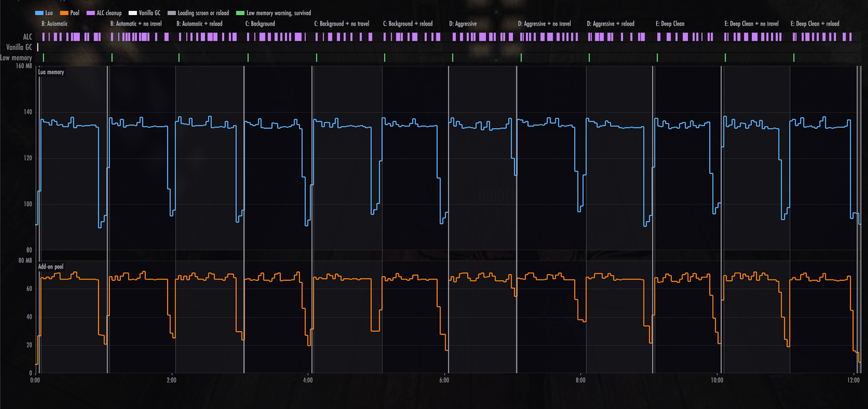Click the '4:00' time axis label

coord(307,381)
